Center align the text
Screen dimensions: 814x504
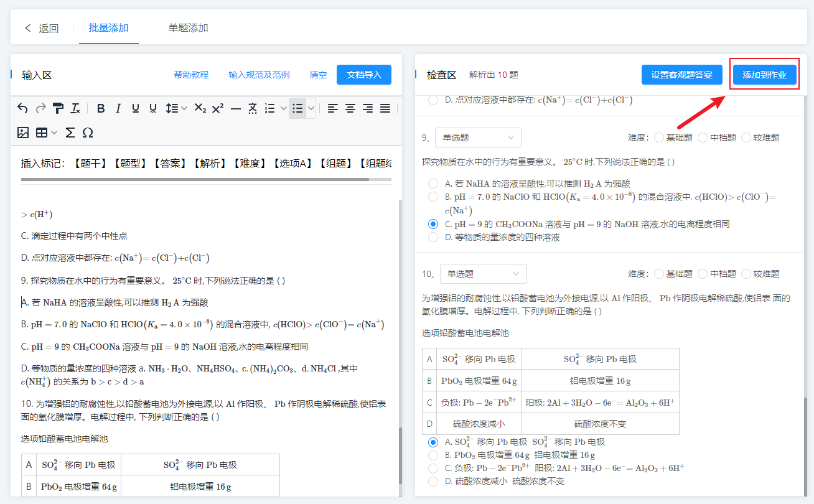pos(350,108)
